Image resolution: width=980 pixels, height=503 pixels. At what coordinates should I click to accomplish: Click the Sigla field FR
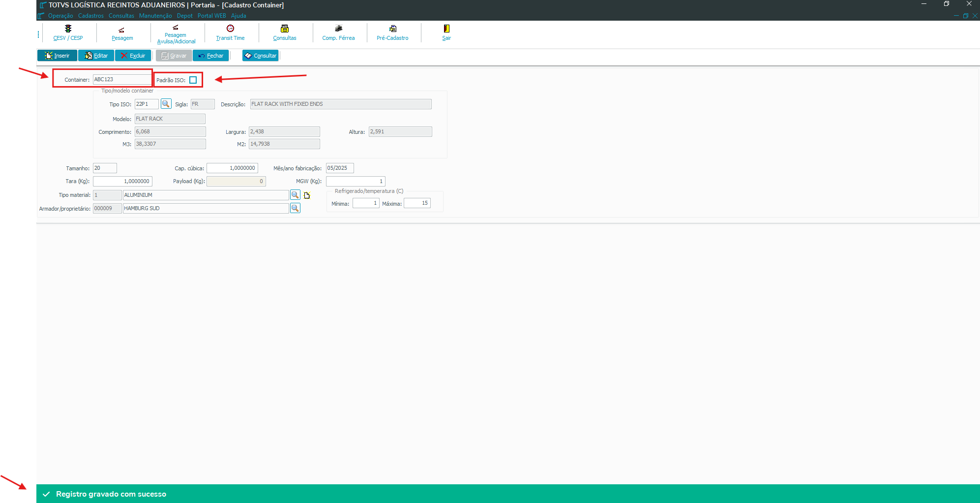click(x=203, y=104)
